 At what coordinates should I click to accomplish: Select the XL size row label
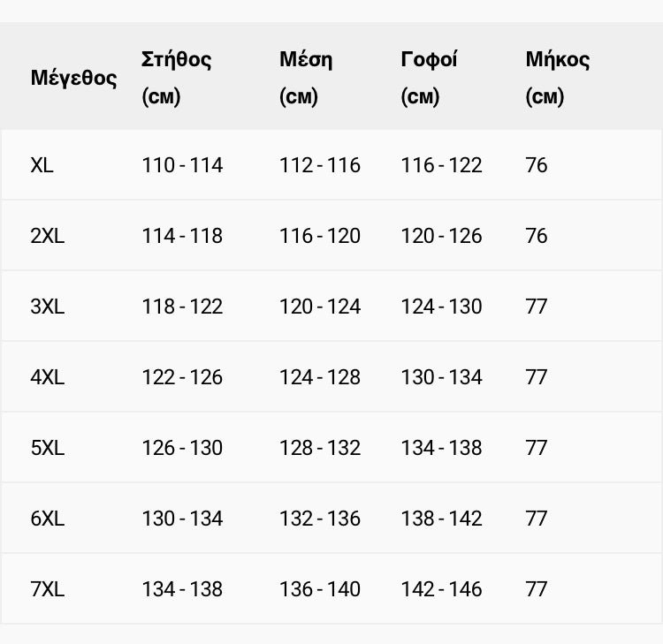[x=42, y=165]
